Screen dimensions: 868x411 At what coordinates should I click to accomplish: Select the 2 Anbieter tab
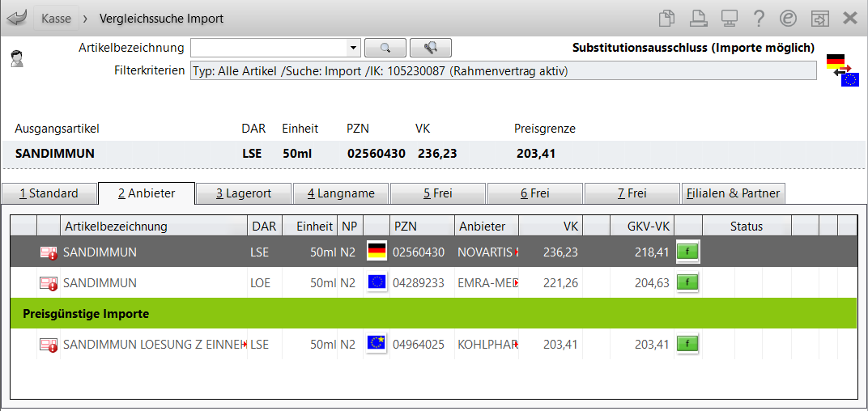(147, 193)
